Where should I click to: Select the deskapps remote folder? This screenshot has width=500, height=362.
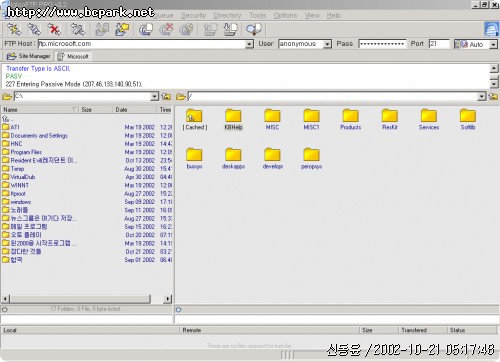(233, 158)
